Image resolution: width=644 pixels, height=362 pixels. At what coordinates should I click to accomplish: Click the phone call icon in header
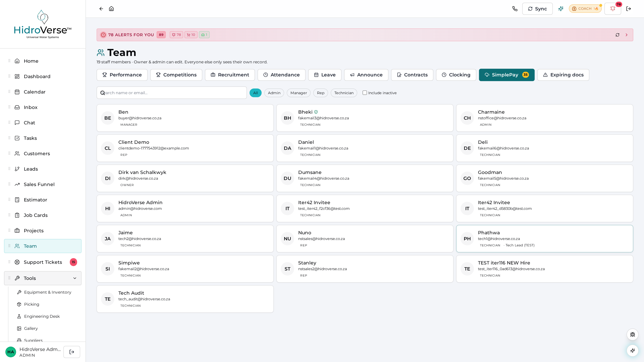click(515, 9)
